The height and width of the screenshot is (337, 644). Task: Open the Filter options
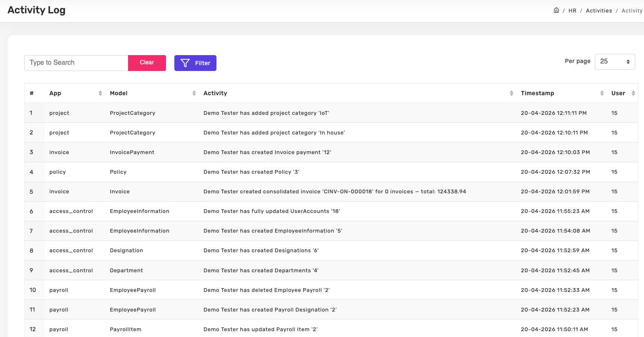coord(195,63)
